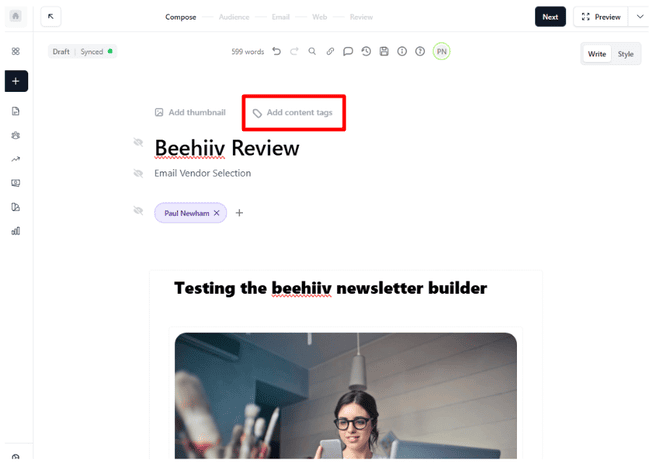650x471 pixels.
Task: Open search in the editor toolbar
Action: click(312, 51)
